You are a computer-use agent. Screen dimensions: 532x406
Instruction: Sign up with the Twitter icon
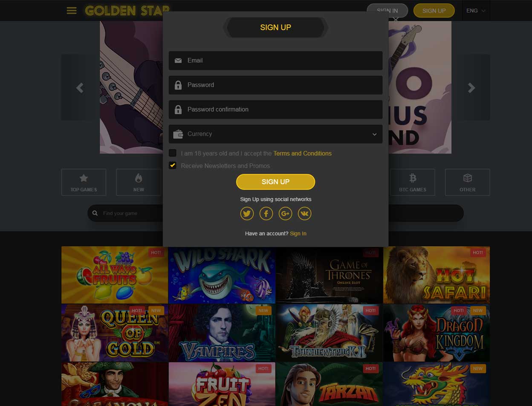(247, 213)
